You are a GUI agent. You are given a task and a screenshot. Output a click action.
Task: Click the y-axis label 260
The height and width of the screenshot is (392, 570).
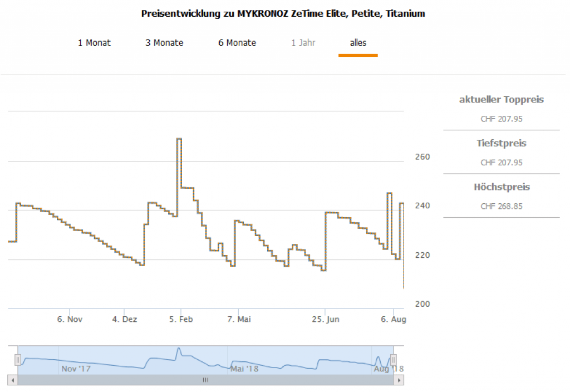coord(422,156)
